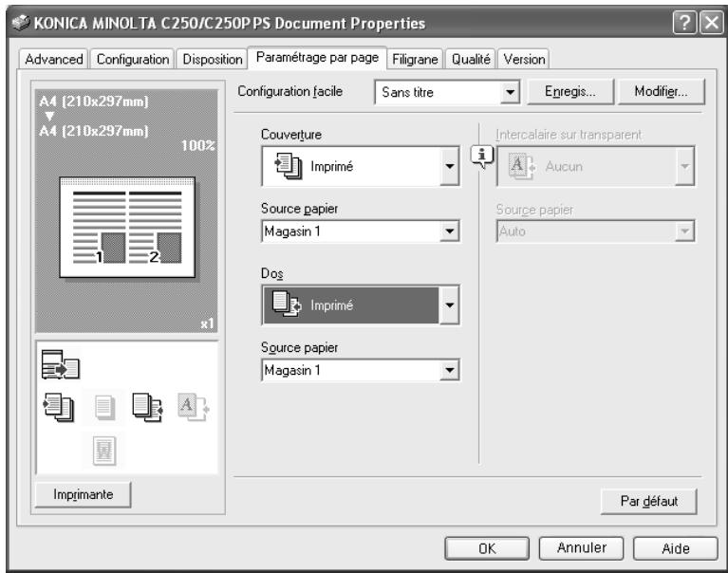Image resolution: width=728 pixels, height=573 pixels.
Task: Confirm with the OK button
Action: pos(487,548)
